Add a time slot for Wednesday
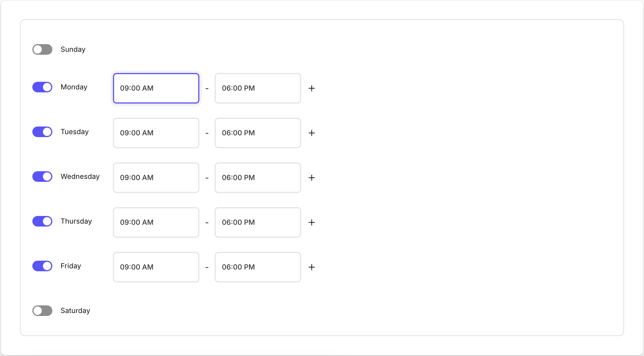 coord(312,178)
